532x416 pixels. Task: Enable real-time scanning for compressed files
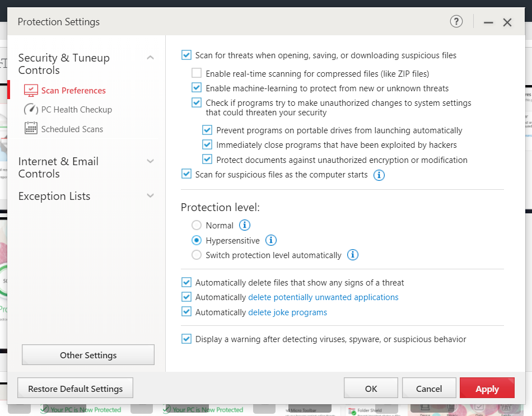click(x=197, y=73)
